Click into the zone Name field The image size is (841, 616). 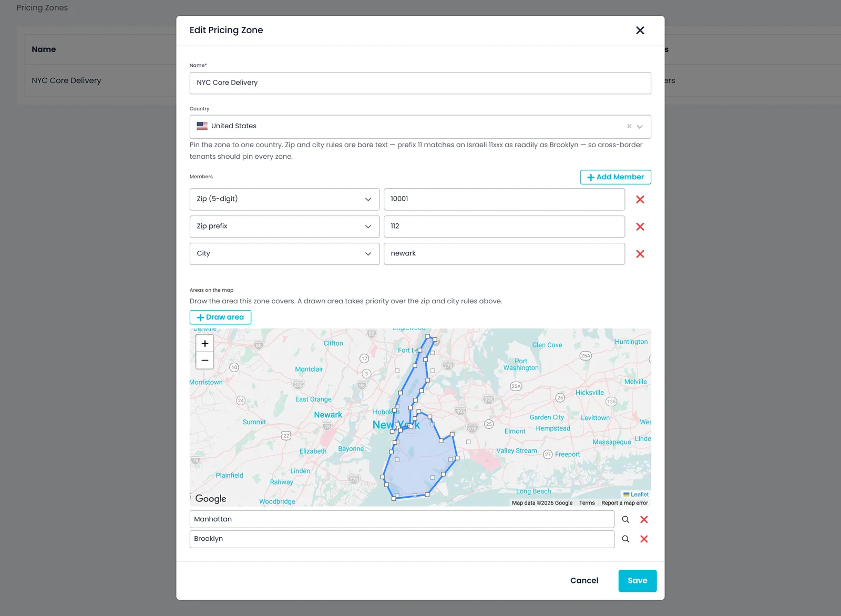coord(420,83)
